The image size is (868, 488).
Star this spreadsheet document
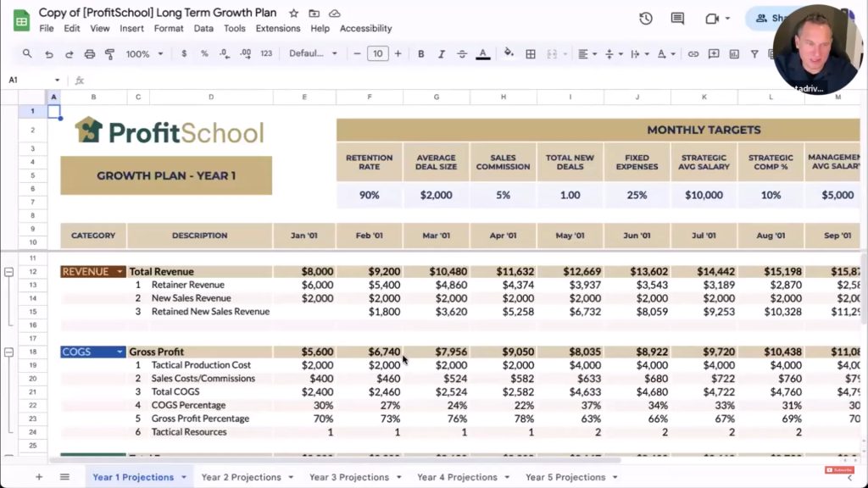click(294, 14)
